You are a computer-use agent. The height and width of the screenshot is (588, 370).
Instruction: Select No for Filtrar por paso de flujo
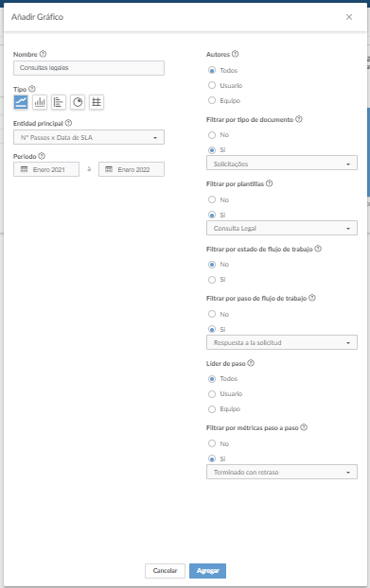212,314
